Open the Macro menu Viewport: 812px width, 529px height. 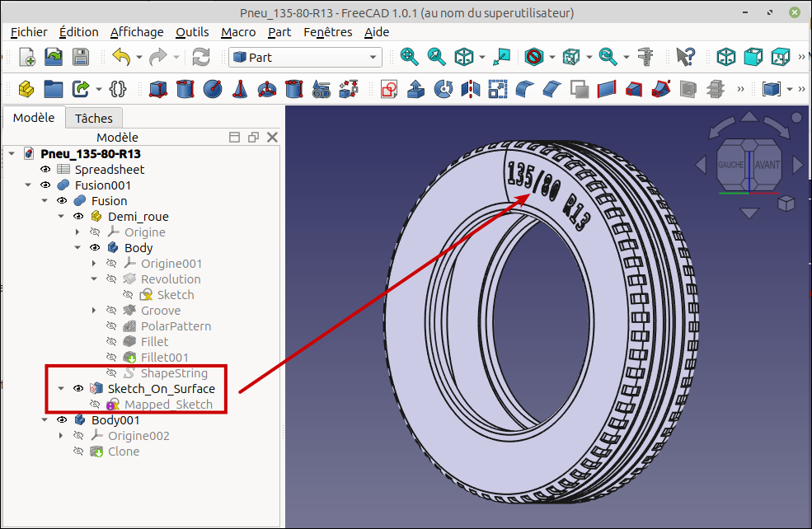238,32
